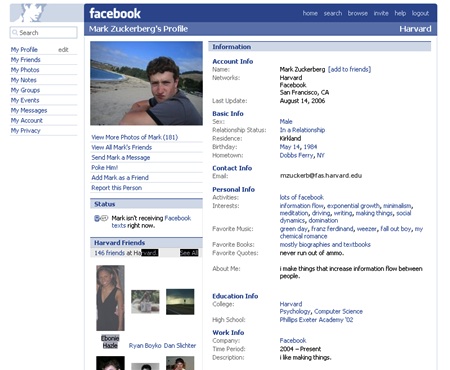The height and width of the screenshot is (370, 450).
Task: Click the facebook logo in header
Action: click(x=115, y=13)
